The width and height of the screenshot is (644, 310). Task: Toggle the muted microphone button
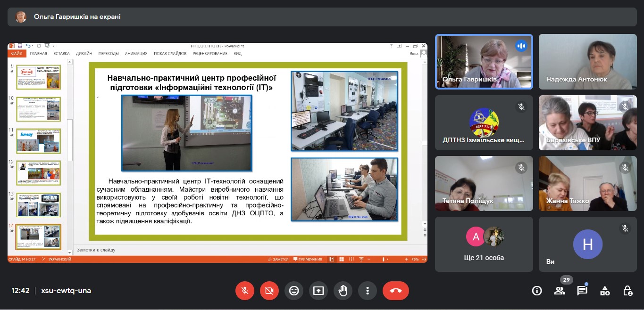(x=245, y=291)
